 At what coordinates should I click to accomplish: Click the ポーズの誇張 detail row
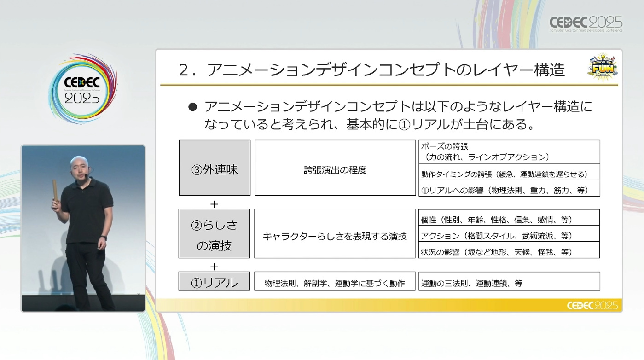point(509,152)
